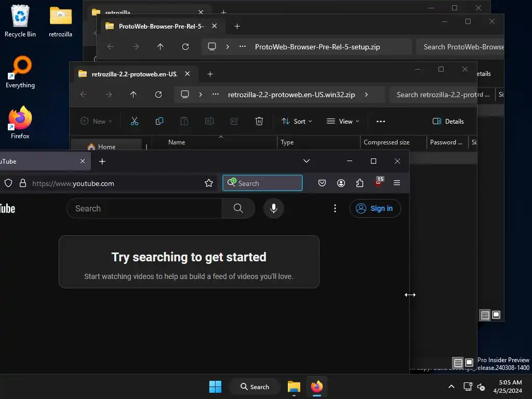Open breadcrumb ellipsis in retrozilla address bar
Image resolution: width=532 pixels, height=399 pixels.
[216, 95]
